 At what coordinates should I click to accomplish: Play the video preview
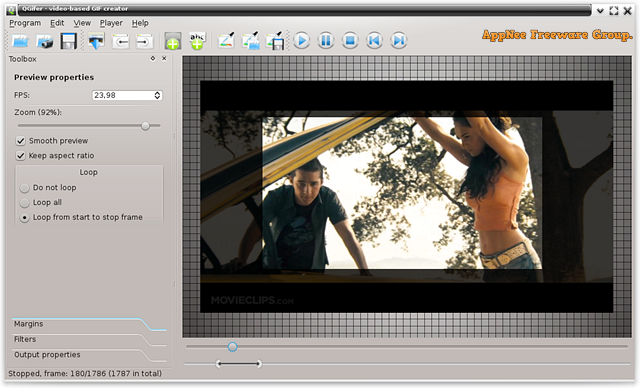[x=302, y=40]
